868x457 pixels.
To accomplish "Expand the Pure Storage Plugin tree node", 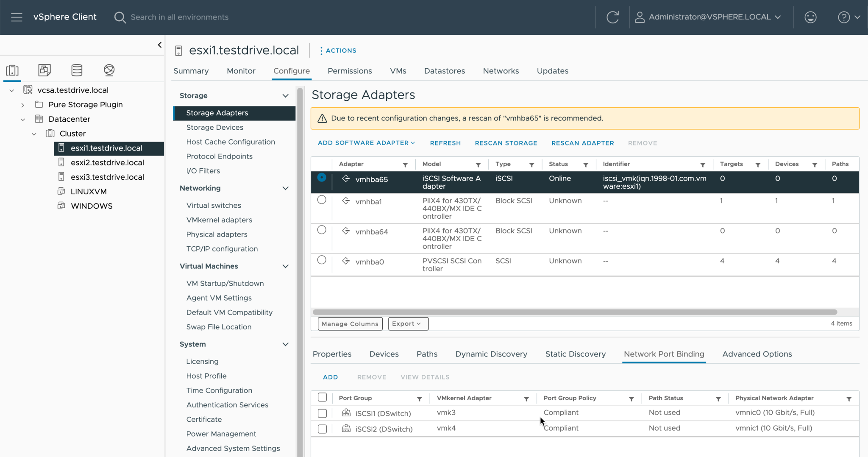I will coord(23,105).
